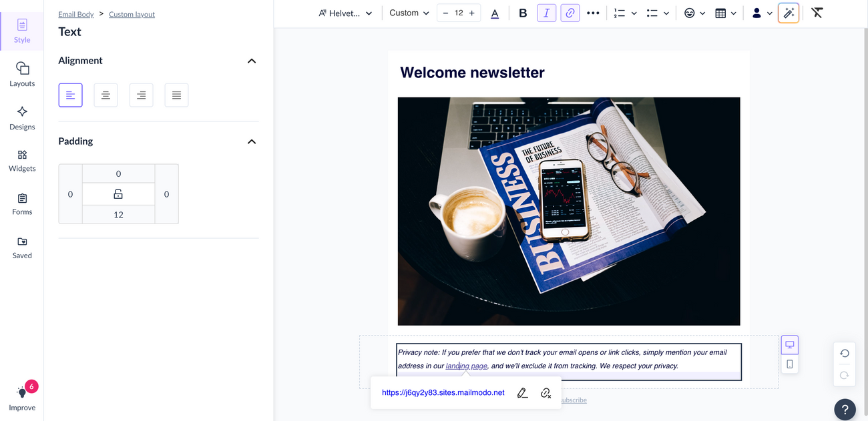Decrease font size with minus button
This screenshot has height=421, width=868.
(x=445, y=13)
